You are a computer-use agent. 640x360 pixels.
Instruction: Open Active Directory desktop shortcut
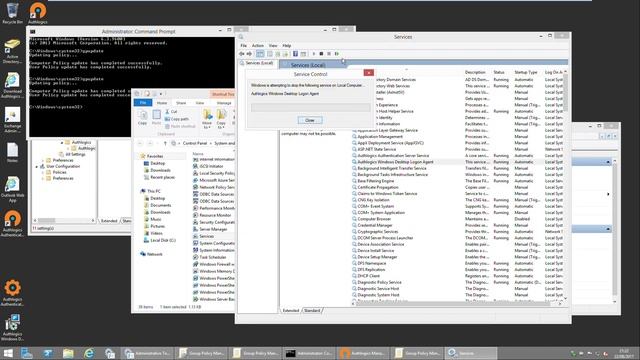pyautogui.click(x=12, y=51)
